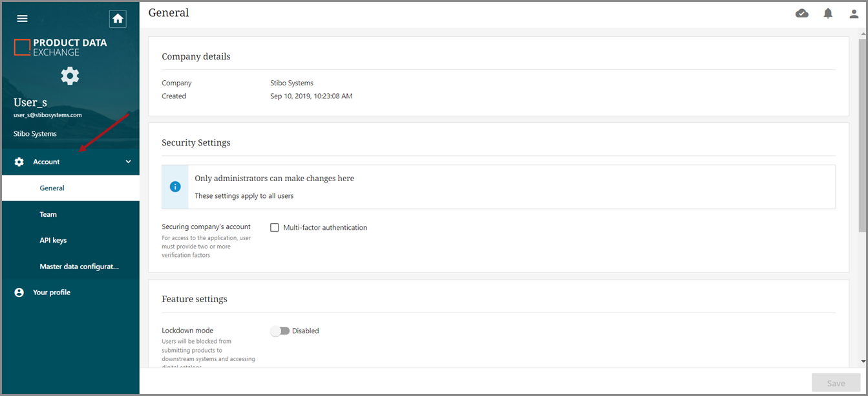Screen dimensions: 868x396
Task: Click the scrollbar down arrow
Action: click(x=864, y=361)
